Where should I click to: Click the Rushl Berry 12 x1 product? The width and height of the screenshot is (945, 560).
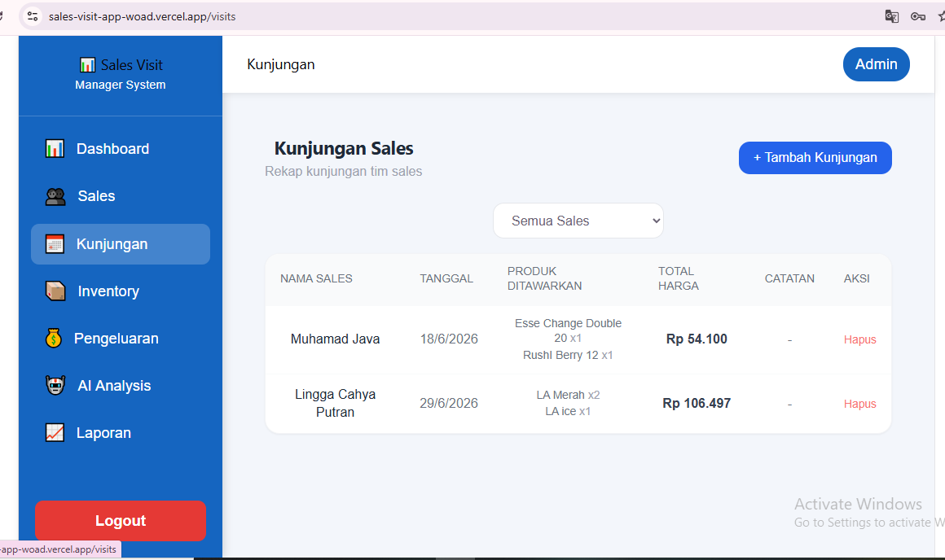pos(568,355)
